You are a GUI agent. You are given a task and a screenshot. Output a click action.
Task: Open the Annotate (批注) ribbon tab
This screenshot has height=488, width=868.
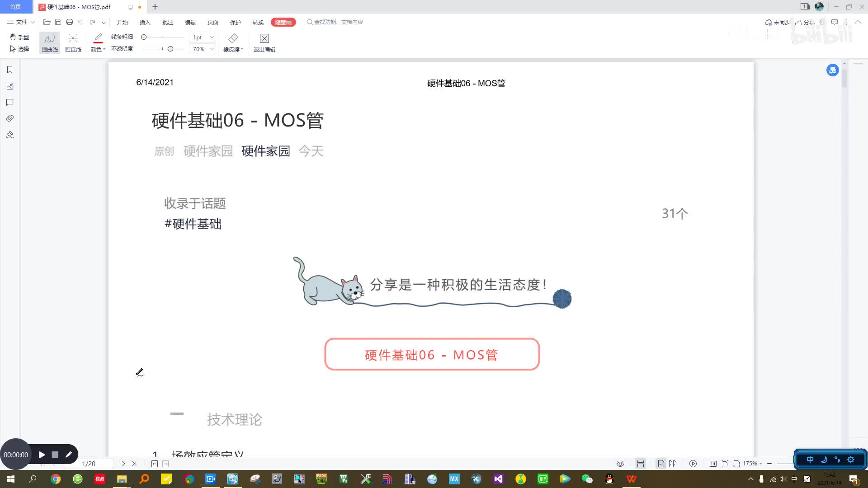(x=168, y=22)
